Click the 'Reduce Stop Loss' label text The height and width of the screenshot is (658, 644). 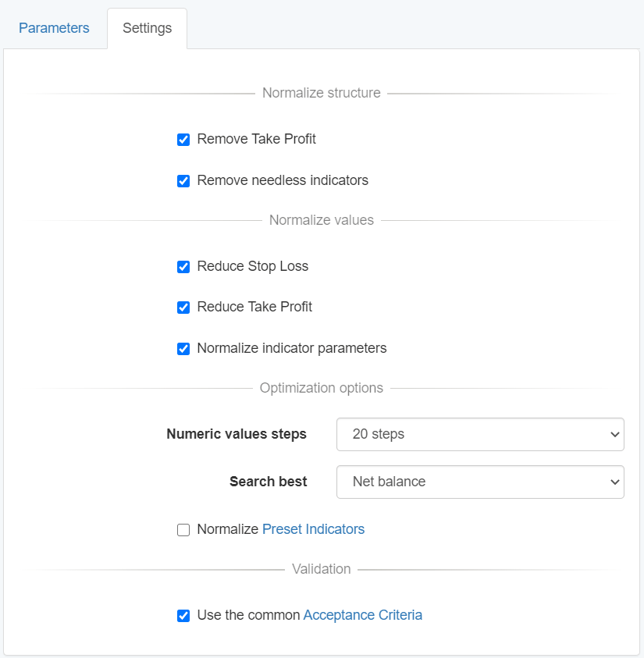252,266
